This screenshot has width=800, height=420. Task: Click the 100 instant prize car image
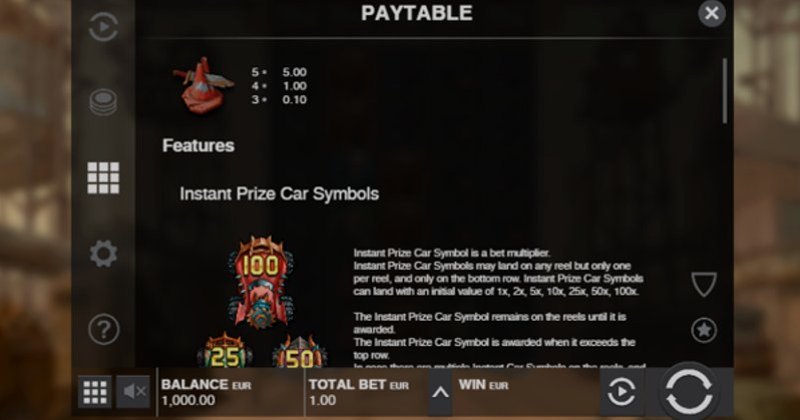pos(261,281)
